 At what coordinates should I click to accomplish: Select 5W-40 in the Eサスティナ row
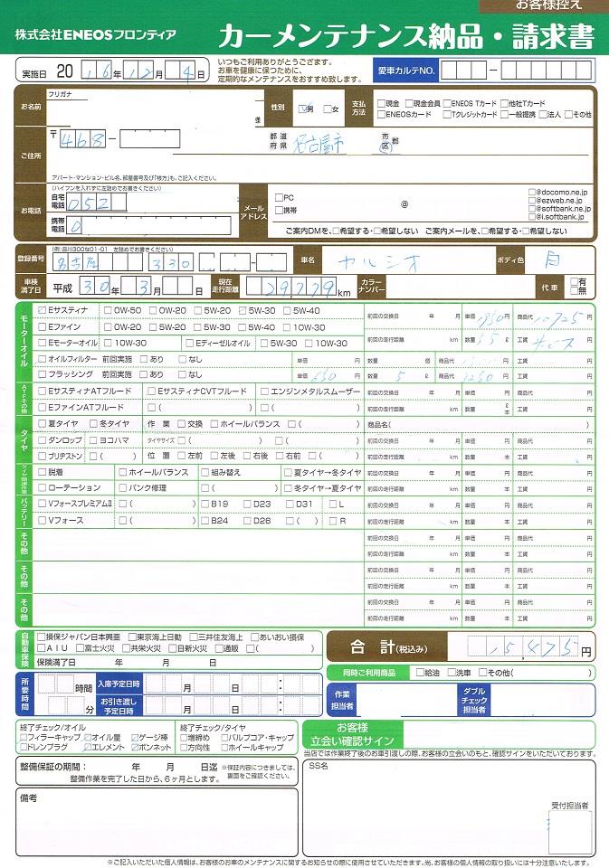[x=287, y=310]
